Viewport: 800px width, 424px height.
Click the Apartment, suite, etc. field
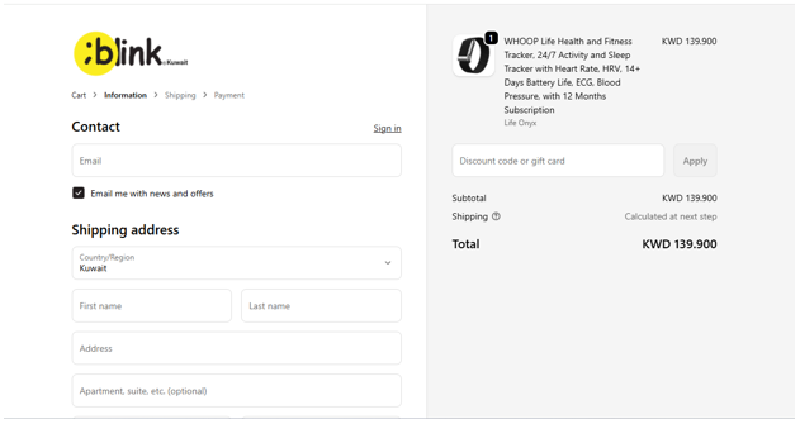click(x=236, y=391)
